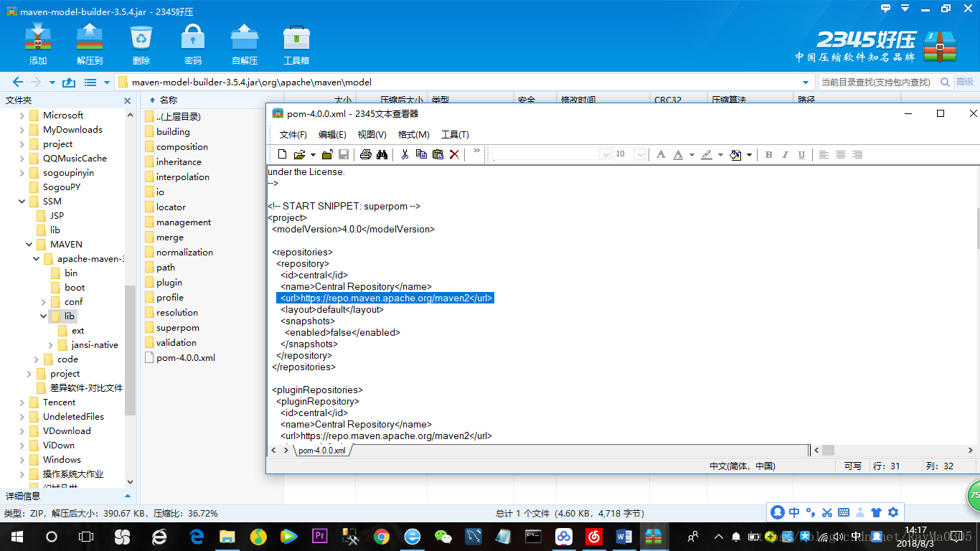Click the search magnifier icon in archive search

tap(945, 82)
